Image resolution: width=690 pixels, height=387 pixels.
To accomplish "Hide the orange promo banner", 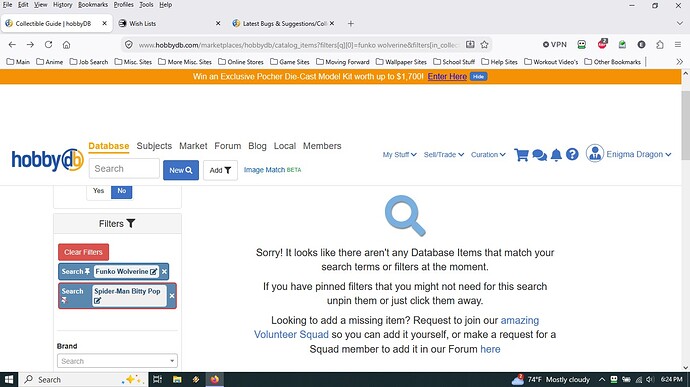I will point(478,77).
